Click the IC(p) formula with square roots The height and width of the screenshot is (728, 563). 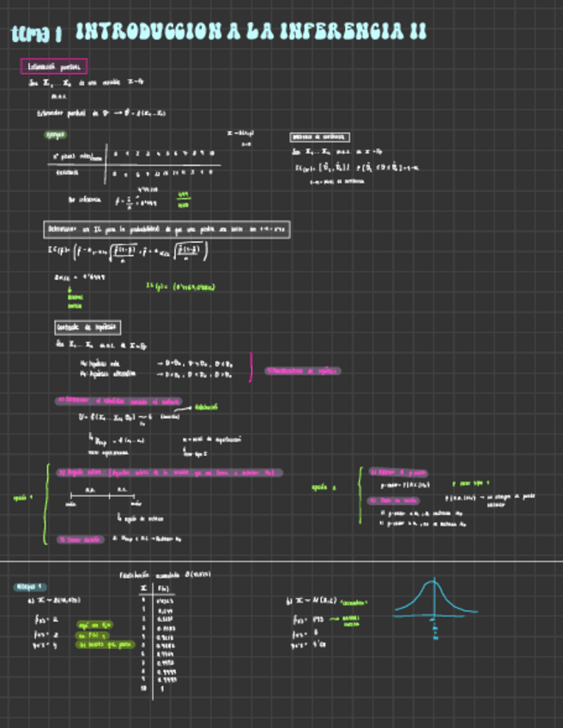[x=128, y=253]
